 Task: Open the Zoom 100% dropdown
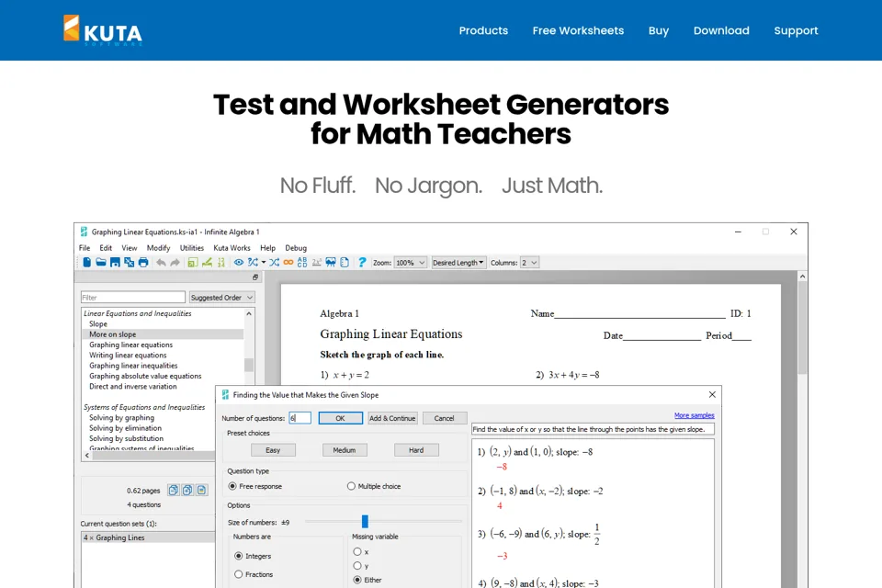click(410, 263)
